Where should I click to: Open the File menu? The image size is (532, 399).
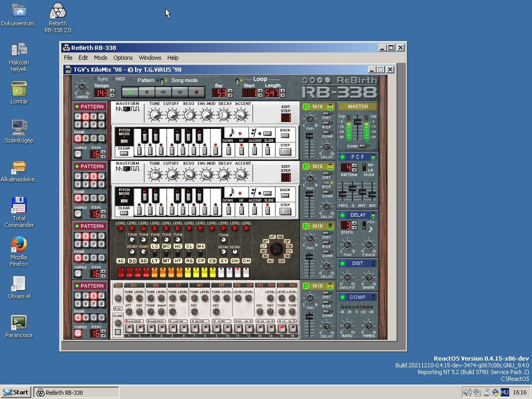(68, 58)
